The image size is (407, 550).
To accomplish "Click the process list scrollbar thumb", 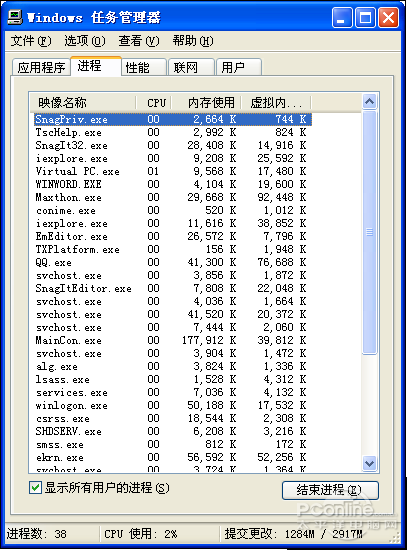I will click(x=369, y=232).
